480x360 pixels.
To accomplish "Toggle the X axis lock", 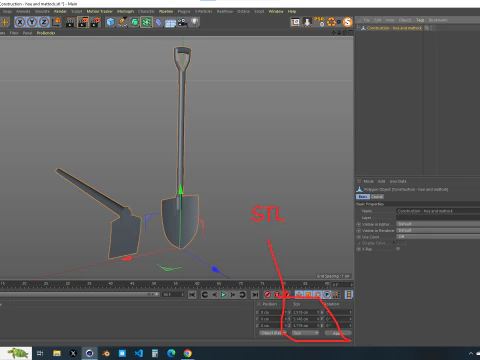I will 20,22.
